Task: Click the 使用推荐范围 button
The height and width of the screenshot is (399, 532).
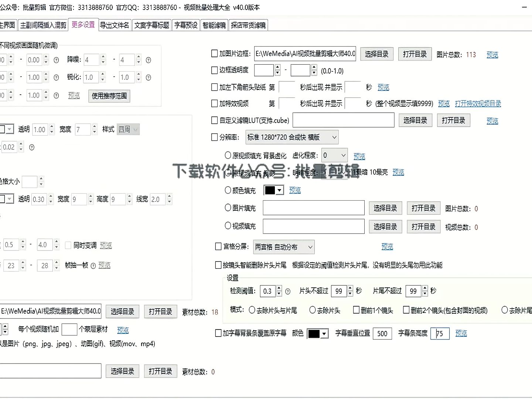Action: (109, 96)
